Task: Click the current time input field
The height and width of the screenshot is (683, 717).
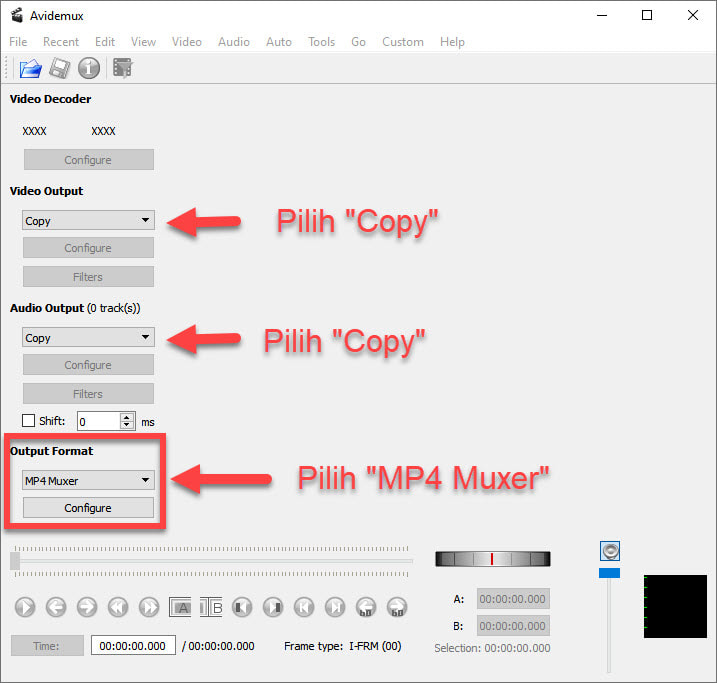Action: coord(133,646)
